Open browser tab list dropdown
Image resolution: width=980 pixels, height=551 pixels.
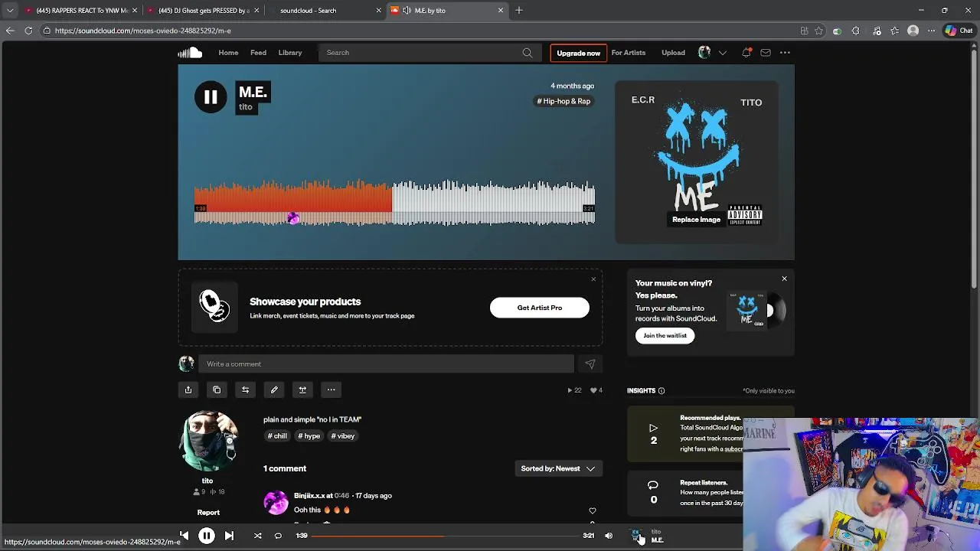10,10
